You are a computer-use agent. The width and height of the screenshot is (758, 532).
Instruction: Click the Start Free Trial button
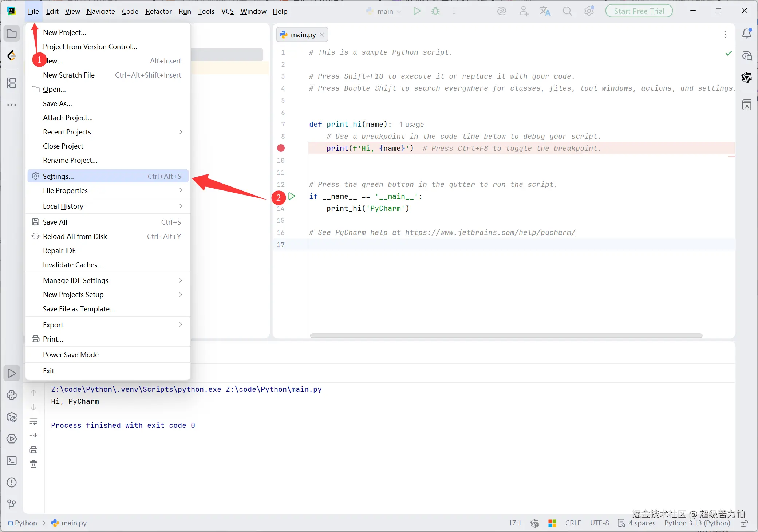639,11
